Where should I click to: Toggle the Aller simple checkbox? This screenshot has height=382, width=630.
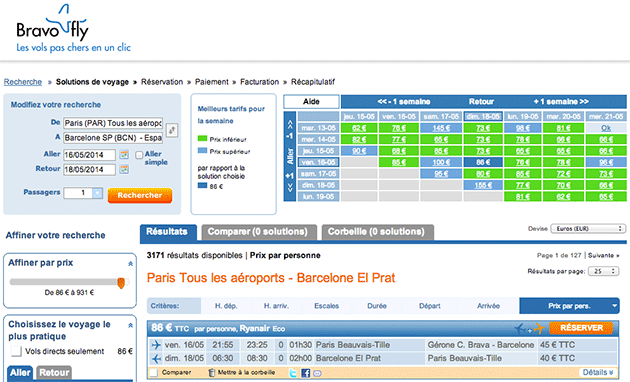pyautogui.click(x=139, y=155)
